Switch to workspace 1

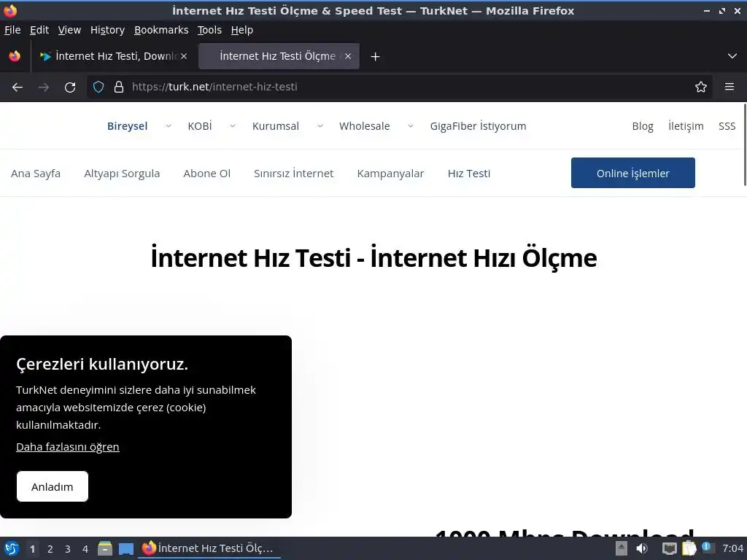click(32, 549)
